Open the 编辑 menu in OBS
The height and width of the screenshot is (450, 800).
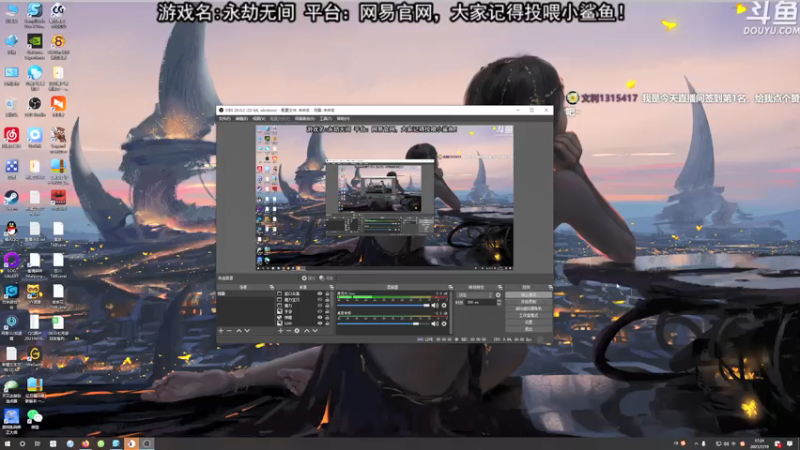(x=241, y=119)
